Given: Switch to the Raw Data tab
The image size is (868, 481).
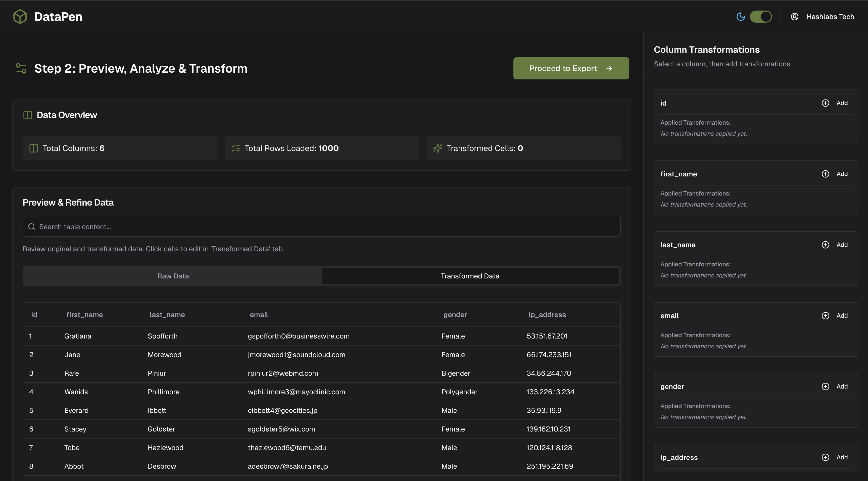Looking at the screenshot, I should tap(173, 276).
